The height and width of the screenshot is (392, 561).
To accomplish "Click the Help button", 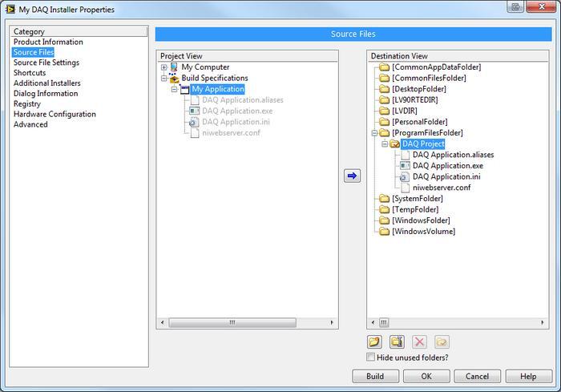I will [x=528, y=376].
